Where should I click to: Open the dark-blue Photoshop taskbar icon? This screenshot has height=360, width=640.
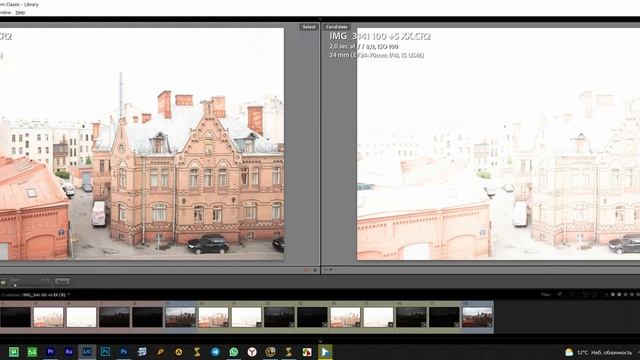click(124, 352)
